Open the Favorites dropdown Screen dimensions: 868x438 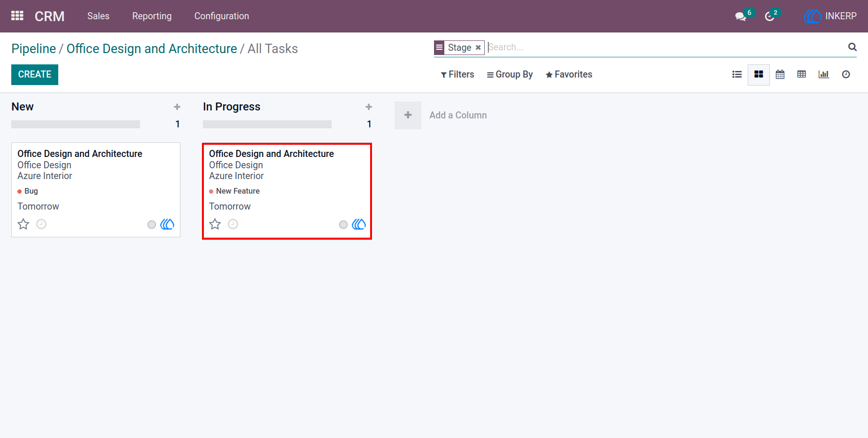[569, 74]
